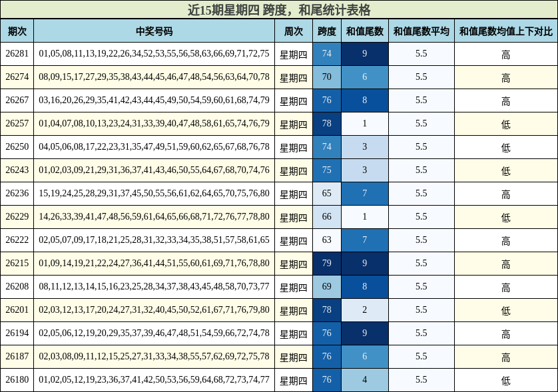This screenshot has height=392, width=558.
Task: Select winning numbers starting 02,03,12,13,17
Action: (154, 310)
